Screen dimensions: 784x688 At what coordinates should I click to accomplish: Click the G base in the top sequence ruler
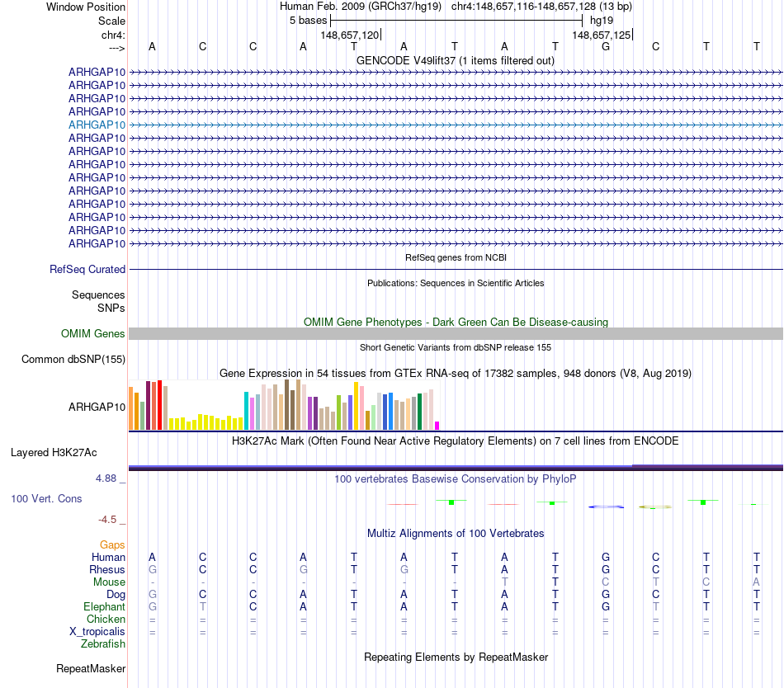point(606,46)
